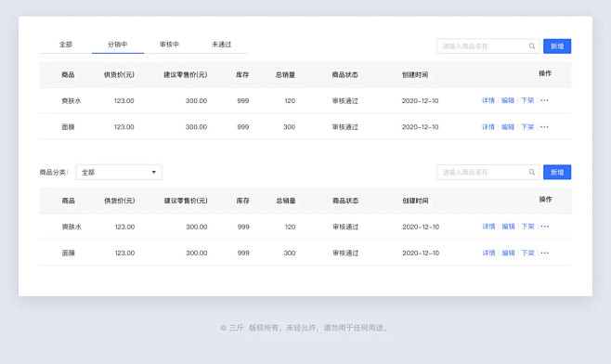Screen dimensions: 611x364
Task: Click 编辑 for 爽肤水 in upper table
Action: [x=508, y=100]
